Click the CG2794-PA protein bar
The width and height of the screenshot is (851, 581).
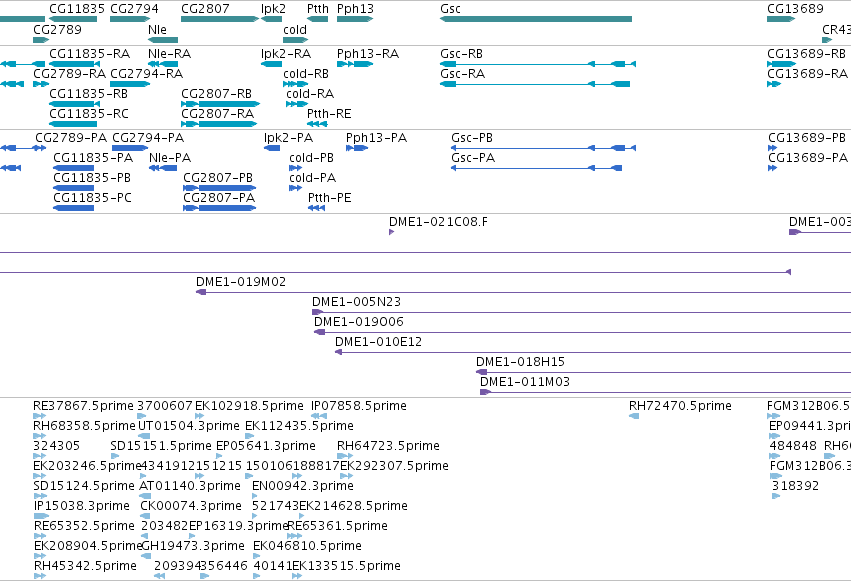[x=130, y=148]
